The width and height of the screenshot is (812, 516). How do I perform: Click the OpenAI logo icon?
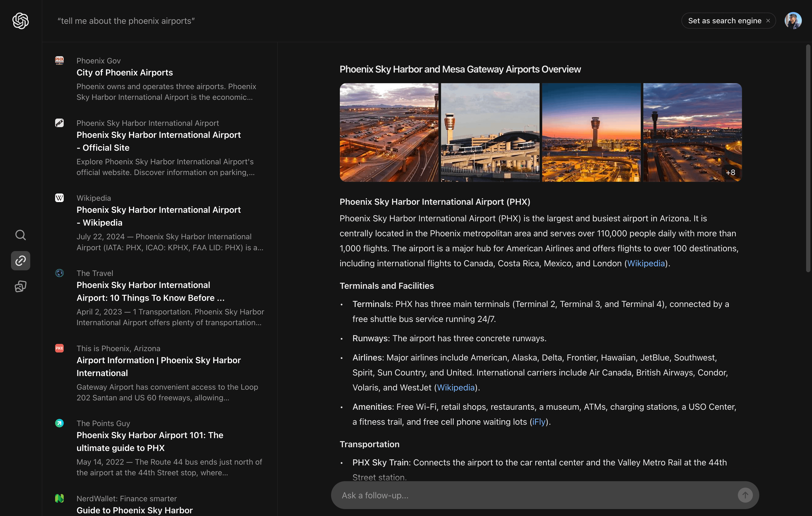[21, 21]
